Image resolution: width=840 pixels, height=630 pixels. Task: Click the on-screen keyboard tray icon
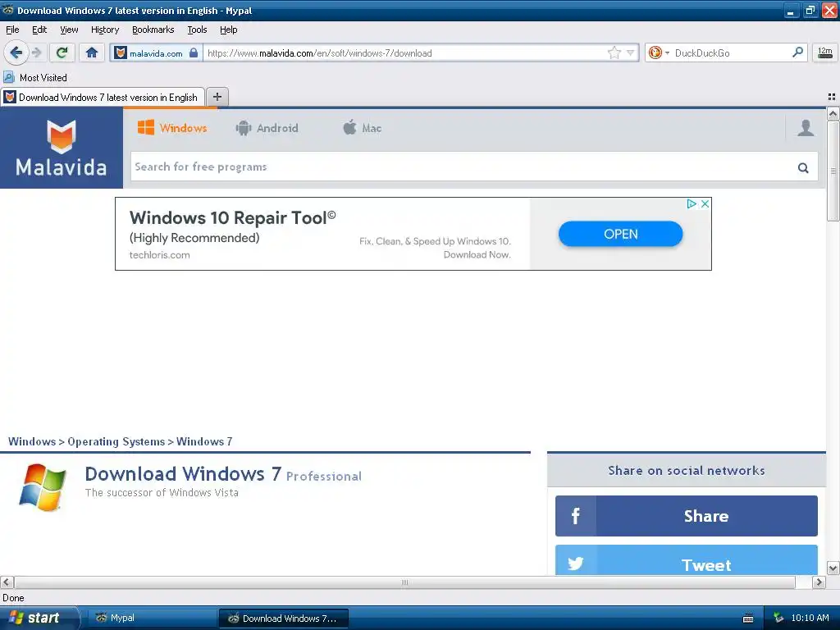coord(748,619)
